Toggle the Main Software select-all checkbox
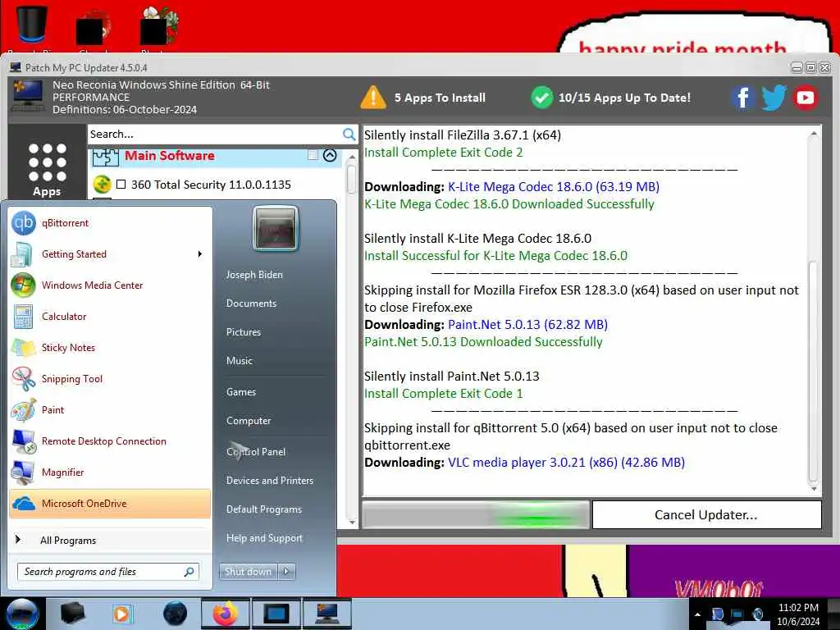The width and height of the screenshot is (840, 630). coord(313,155)
